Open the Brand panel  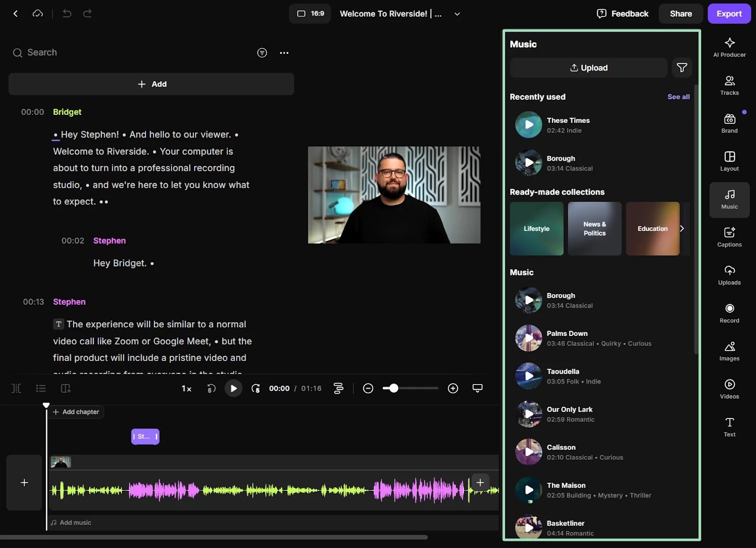click(x=730, y=123)
